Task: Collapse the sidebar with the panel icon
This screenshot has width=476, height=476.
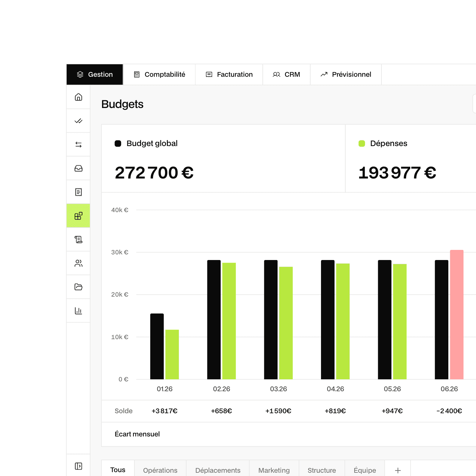Action: tap(78, 466)
